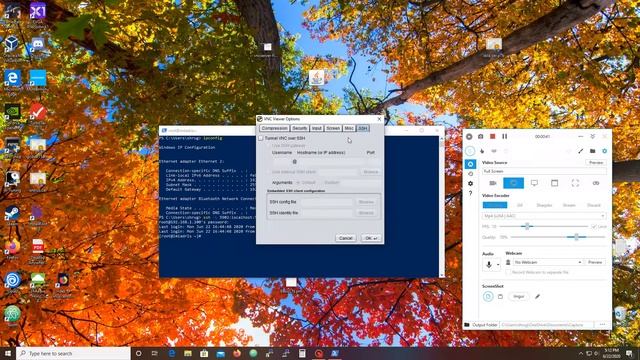Select webcam-only video source icon

[493, 183]
